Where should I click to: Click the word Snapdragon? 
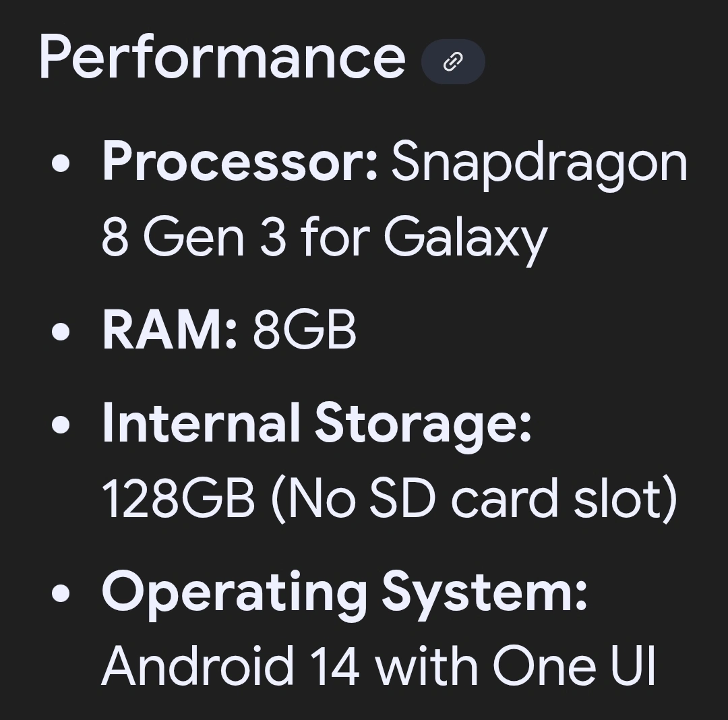[539, 162]
